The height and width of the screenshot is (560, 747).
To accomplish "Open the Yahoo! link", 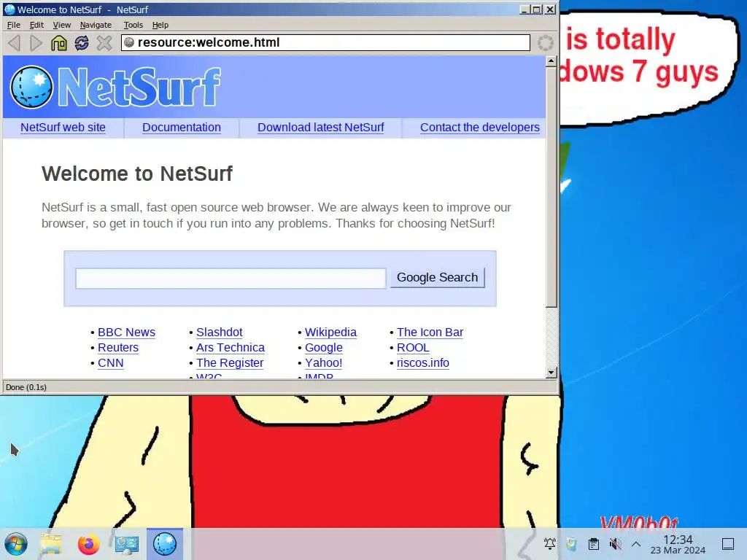I will (323, 362).
